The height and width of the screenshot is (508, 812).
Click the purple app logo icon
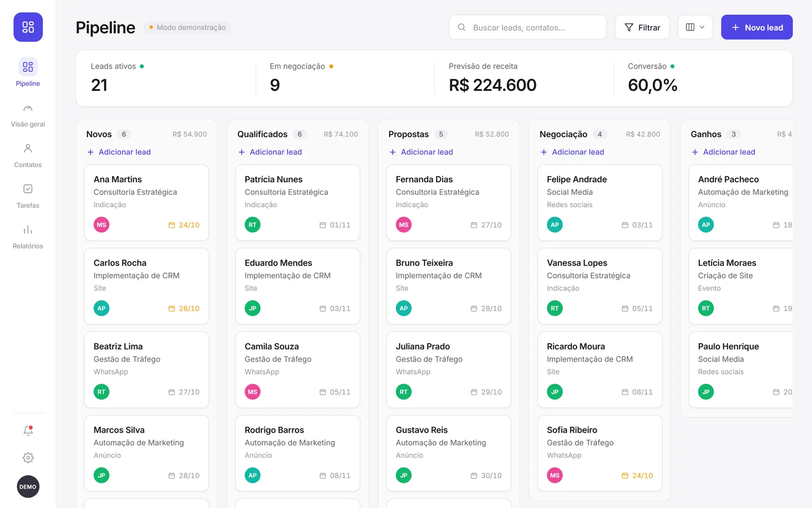[x=28, y=27]
